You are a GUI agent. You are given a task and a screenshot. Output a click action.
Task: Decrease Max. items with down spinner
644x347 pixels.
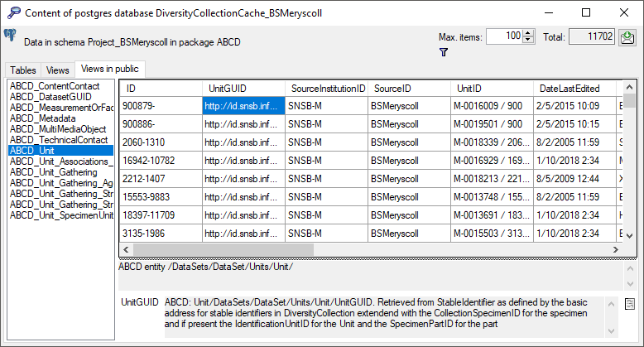pyautogui.click(x=529, y=41)
